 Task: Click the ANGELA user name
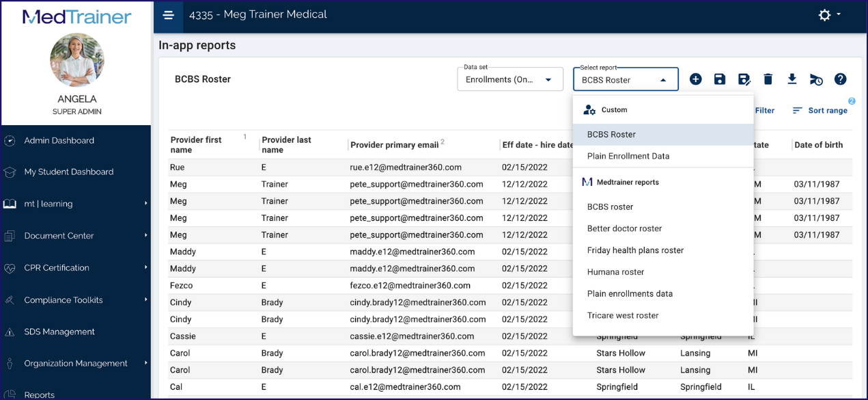77,99
